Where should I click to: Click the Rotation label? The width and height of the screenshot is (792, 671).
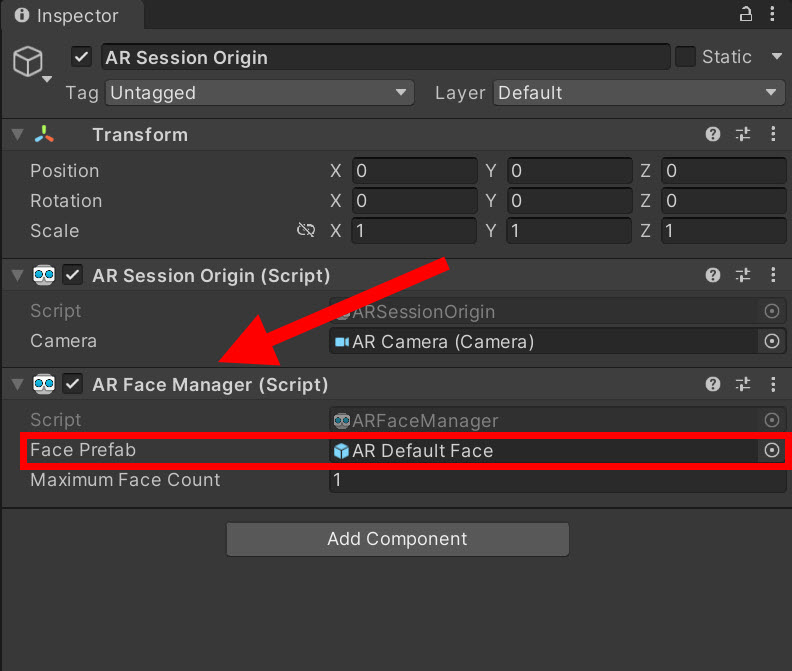tap(66, 201)
